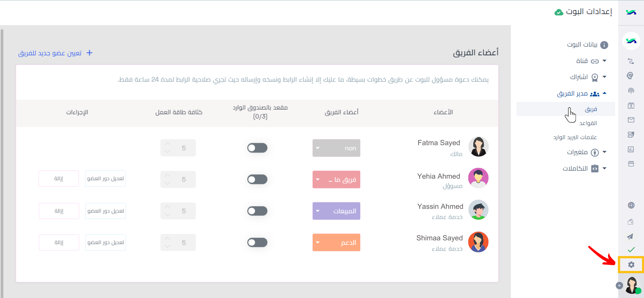Toggle inbox seat for Fatma Sayed
Image resolution: width=644 pixels, height=298 pixels.
(x=257, y=148)
